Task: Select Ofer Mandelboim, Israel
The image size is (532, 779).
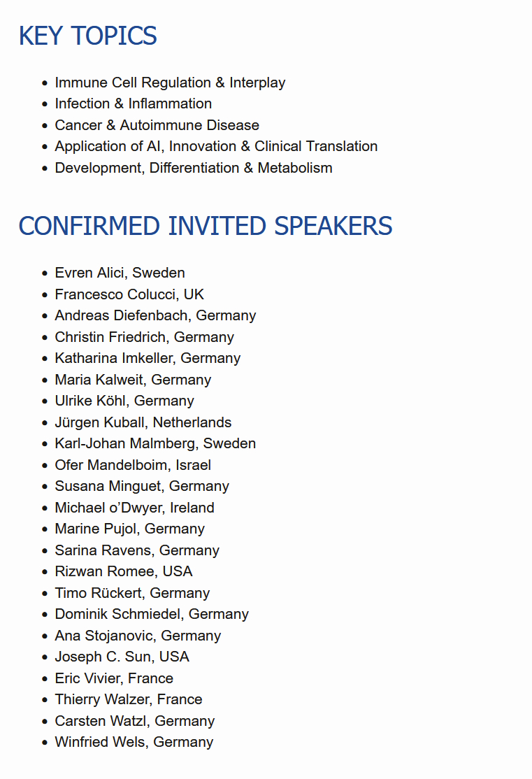Action: [x=133, y=465]
